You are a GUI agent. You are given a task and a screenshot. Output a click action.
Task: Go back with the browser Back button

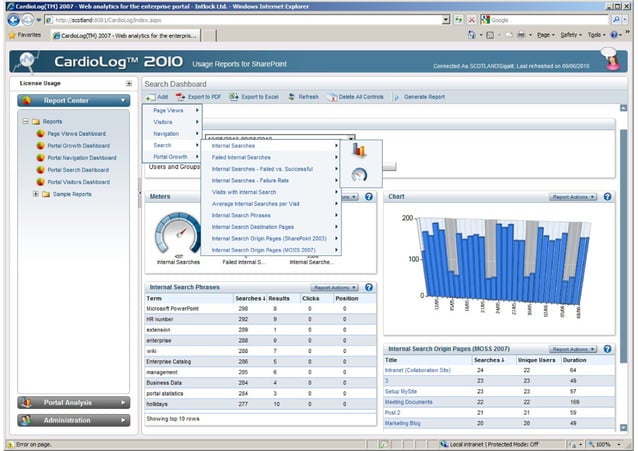(13, 20)
